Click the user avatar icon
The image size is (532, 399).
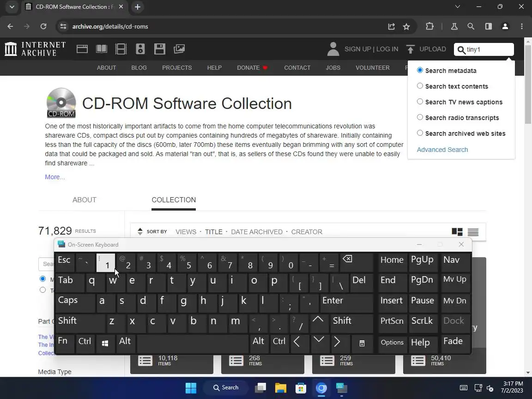coord(333,49)
